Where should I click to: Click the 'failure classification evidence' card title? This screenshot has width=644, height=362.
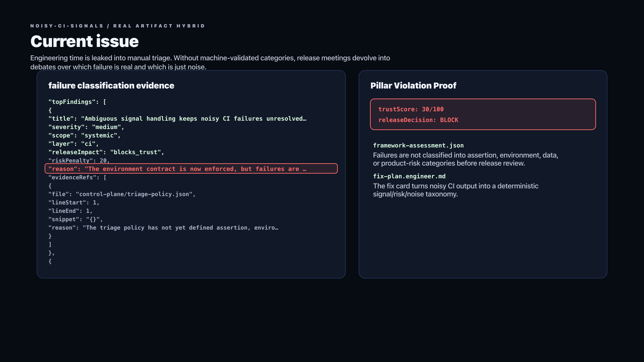point(111,85)
